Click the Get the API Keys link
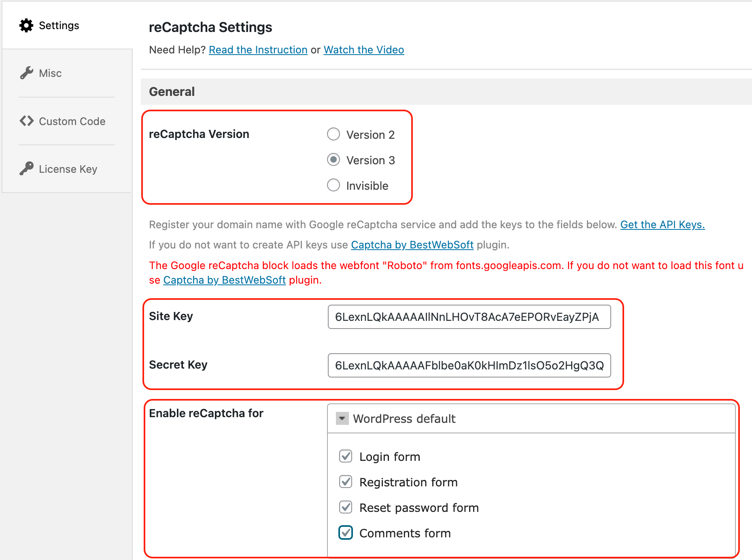This screenshot has height=560, width=752. 662,225
